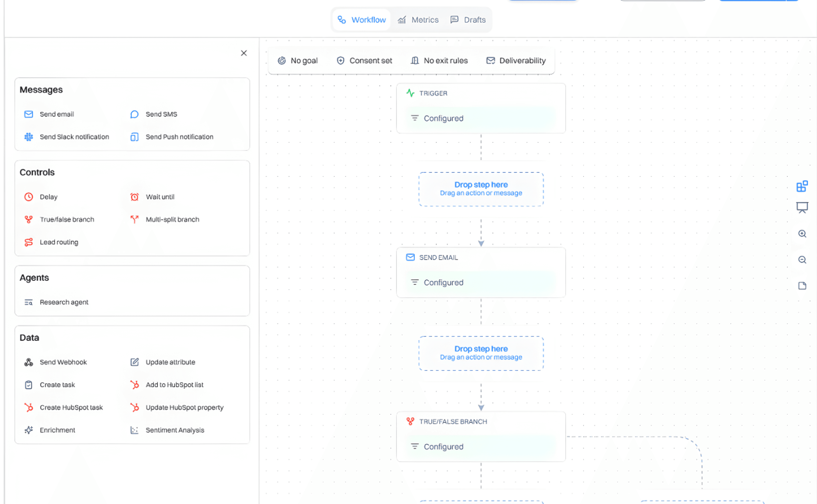
Task: Switch to the Workflow tab
Action: [x=361, y=20]
